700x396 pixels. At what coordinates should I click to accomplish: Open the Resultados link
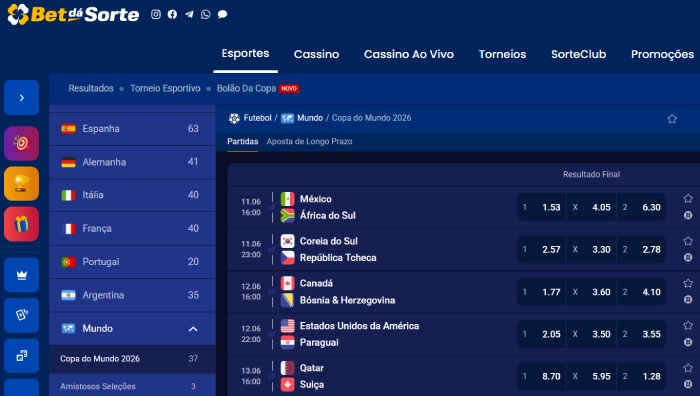click(91, 88)
